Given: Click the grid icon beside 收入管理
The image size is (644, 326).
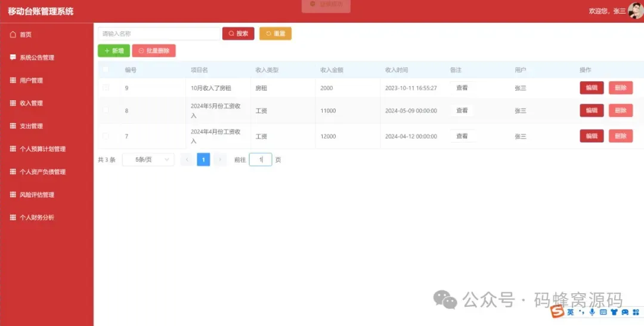Looking at the screenshot, I should (x=13, y=103).
